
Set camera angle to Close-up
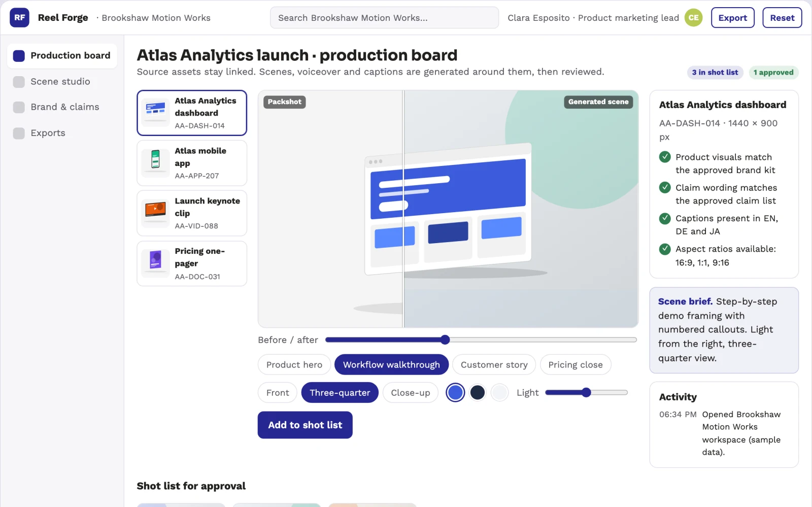pyautogui.click(x=411, y=392)
